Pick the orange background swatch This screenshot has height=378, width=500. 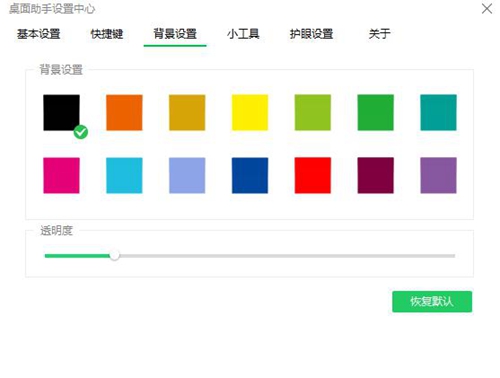coord(124,113)
